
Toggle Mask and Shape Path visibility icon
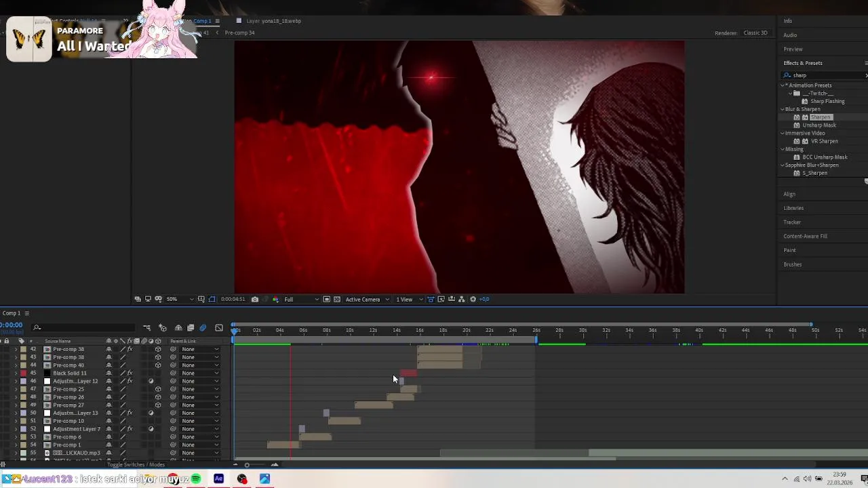tap(212, 299)
